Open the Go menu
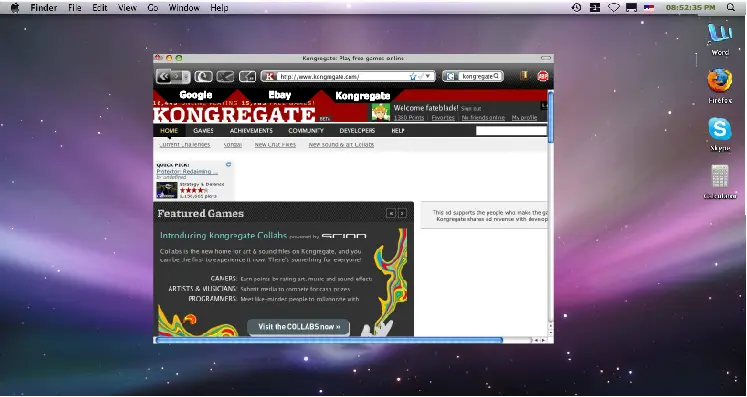 pyautogui.click(x=153, y=8)
